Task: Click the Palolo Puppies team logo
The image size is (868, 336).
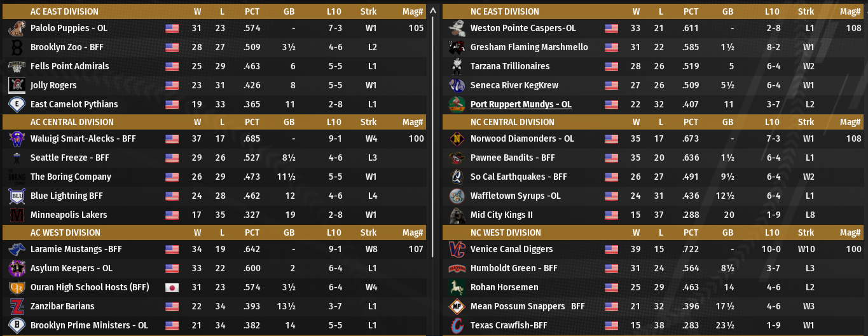Action: pos(17,29)
